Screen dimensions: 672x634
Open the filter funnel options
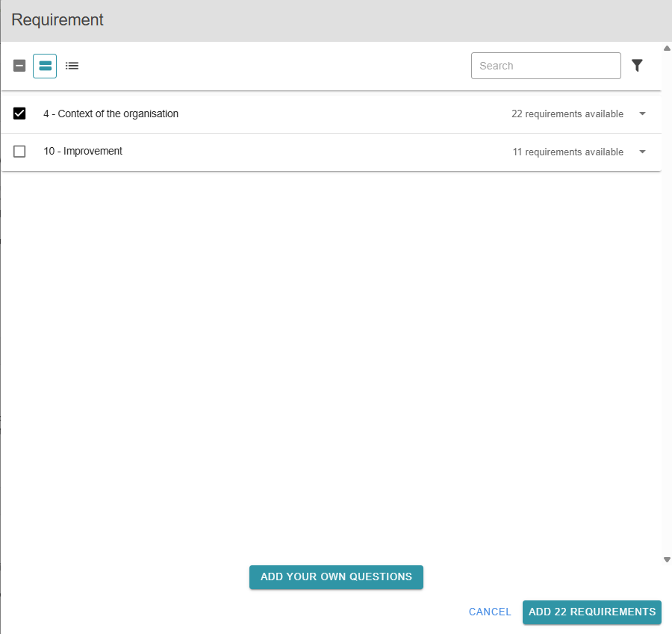(x=637, y=66)
